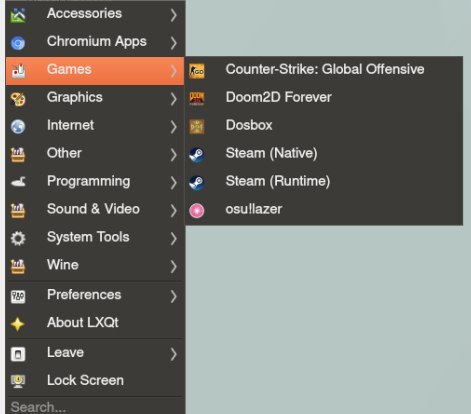
Task: Click the Steam (Native) icon
Action: [x=197, y=155]
